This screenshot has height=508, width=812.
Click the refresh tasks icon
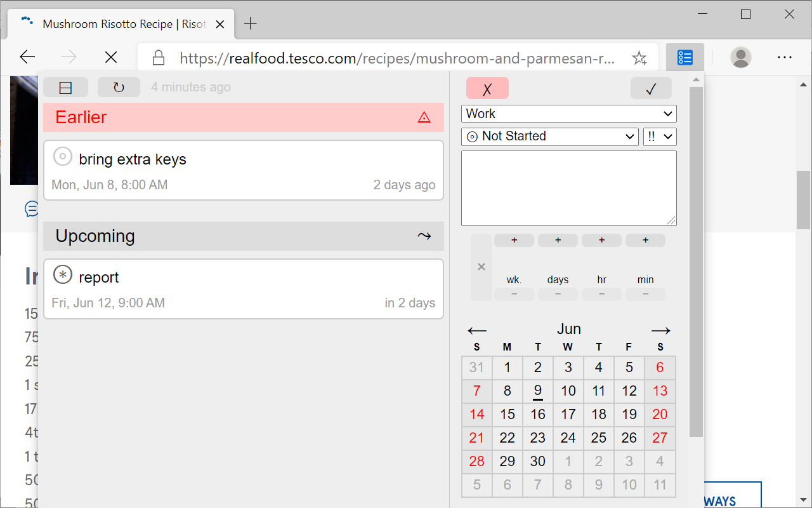point(119,88)
